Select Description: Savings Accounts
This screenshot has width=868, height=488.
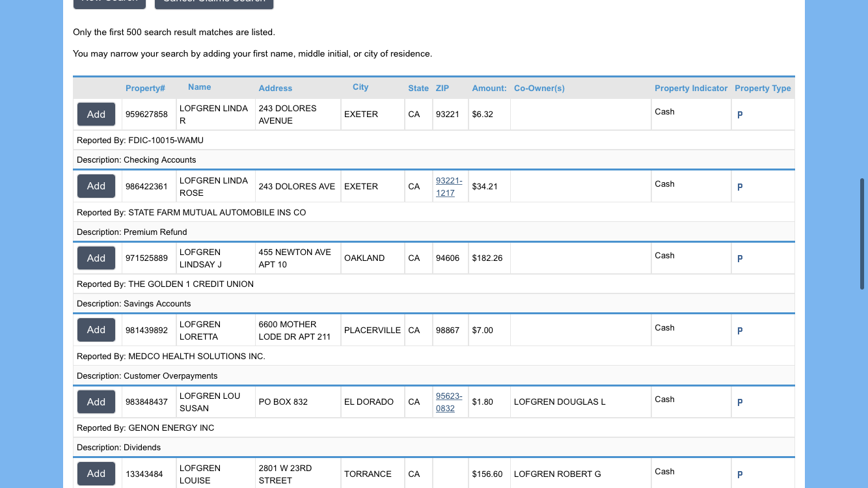[134, 304]
